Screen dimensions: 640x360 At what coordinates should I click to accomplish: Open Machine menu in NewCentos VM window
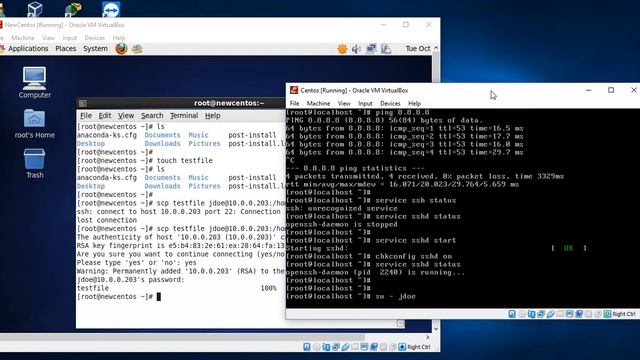(23, 38)
